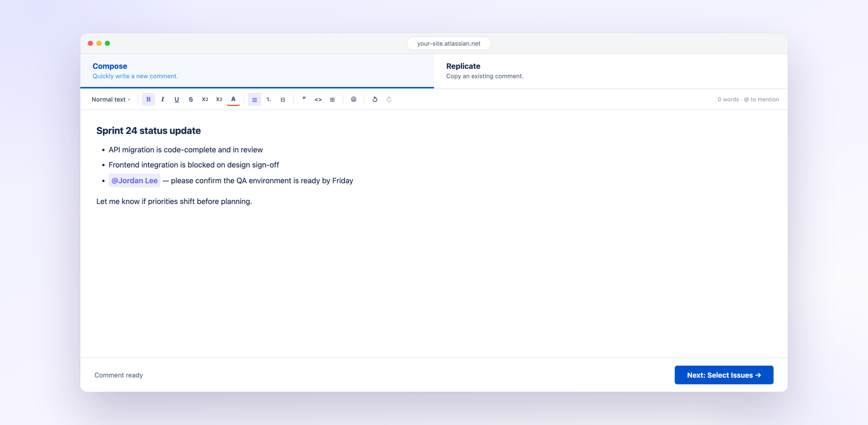Open the text color picker

tap(233, 99)
